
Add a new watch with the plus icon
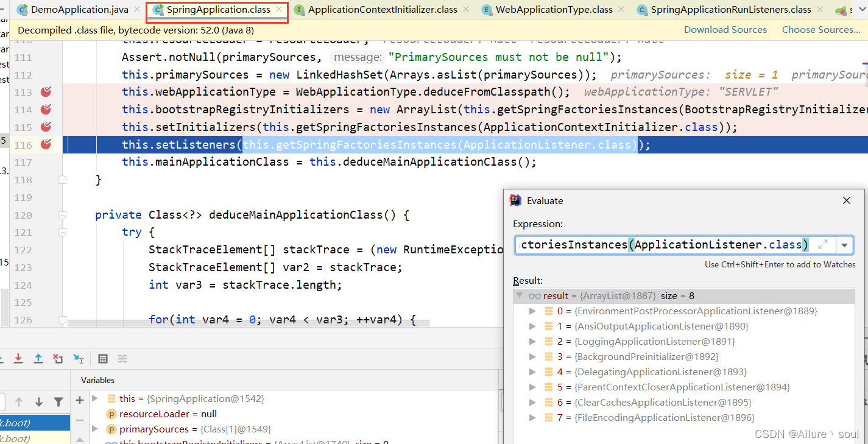coord(80,400)
